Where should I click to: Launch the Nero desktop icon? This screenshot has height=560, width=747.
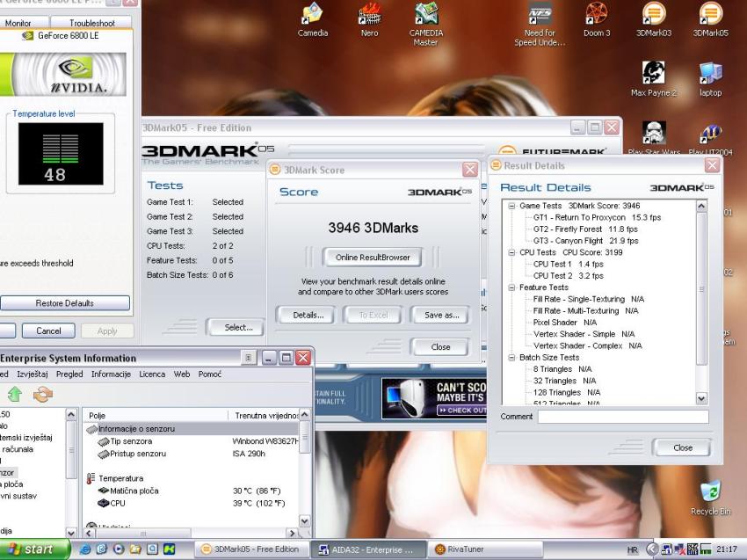[369, 15]
